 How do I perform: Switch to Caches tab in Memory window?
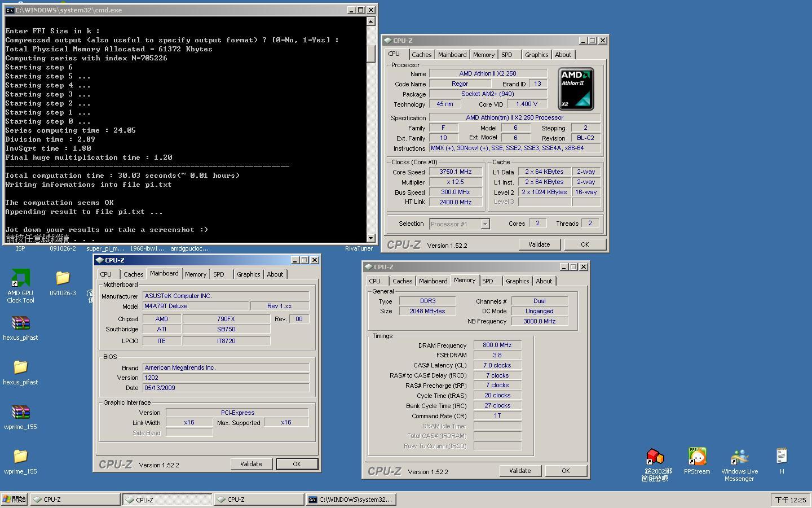[403, 281]
